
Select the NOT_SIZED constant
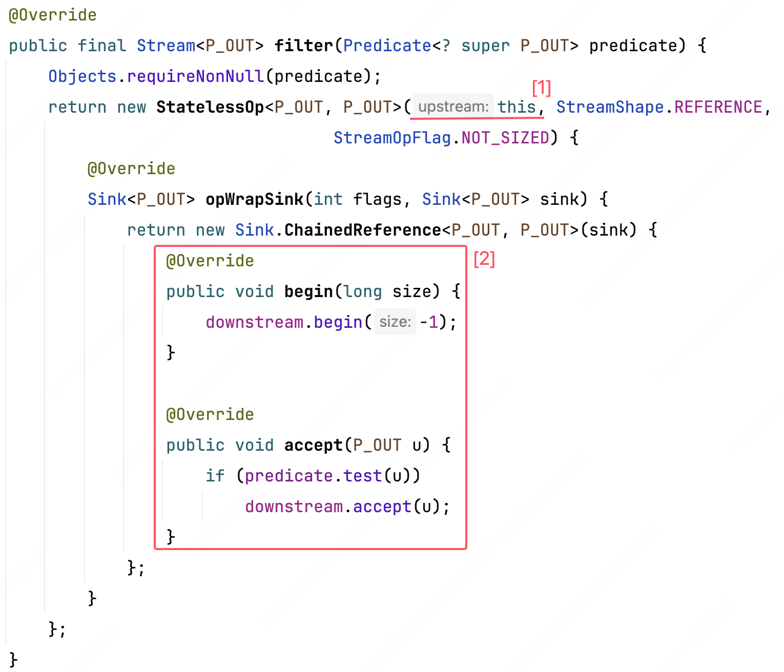pos(505,138)
